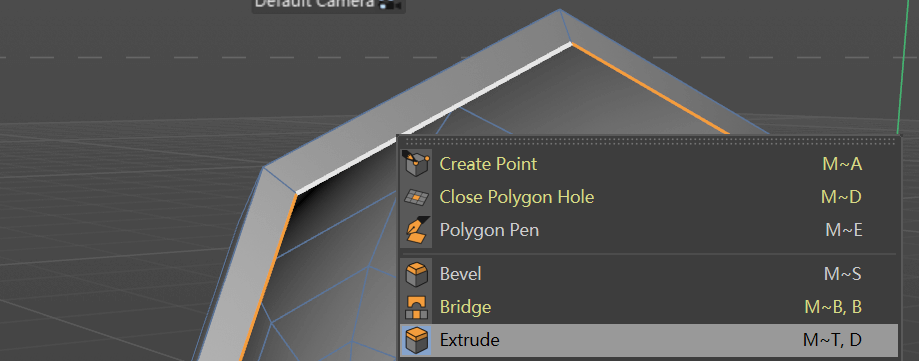Click the white highlighted edge of the model

pos(434,118)
